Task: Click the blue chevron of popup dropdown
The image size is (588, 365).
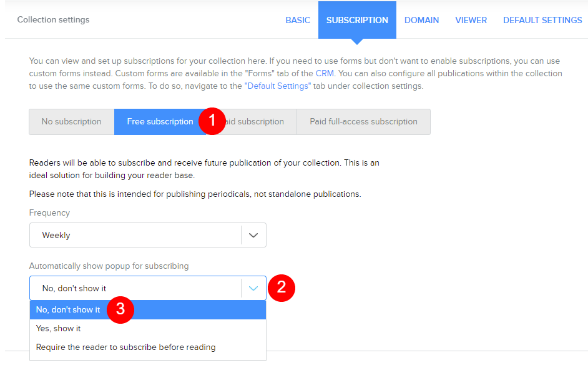Action: coord(253,289)
